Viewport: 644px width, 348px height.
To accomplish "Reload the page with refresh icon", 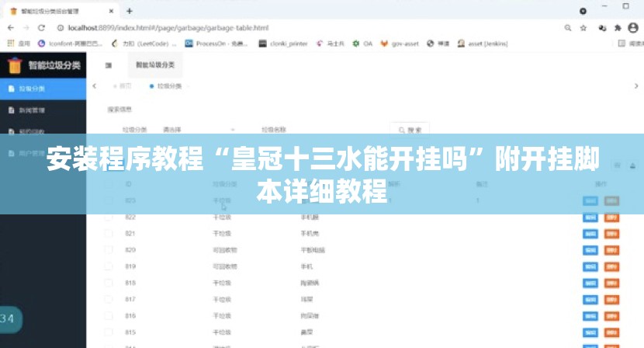I will [x=41, y=27].
